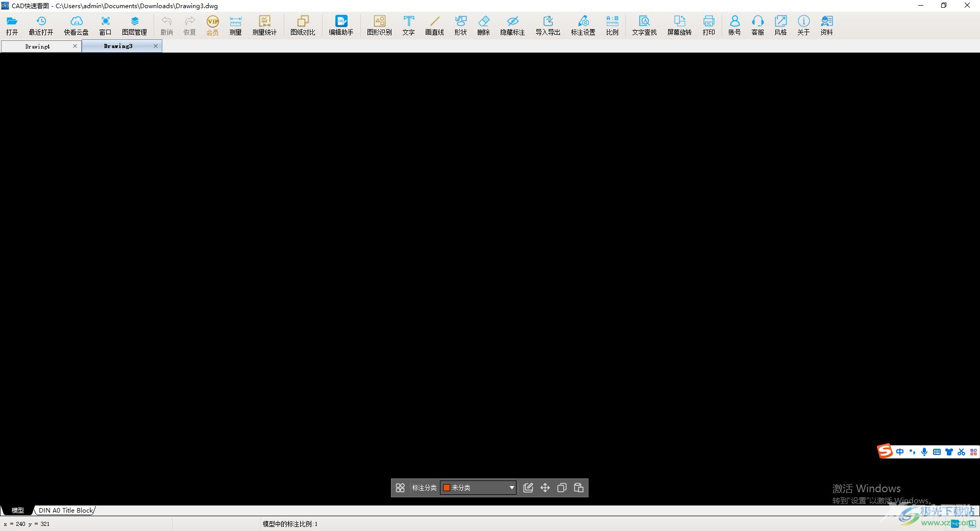Click the edit annotation pencil icon
Viewport: 980px width, 531px height.
[528, 488]
